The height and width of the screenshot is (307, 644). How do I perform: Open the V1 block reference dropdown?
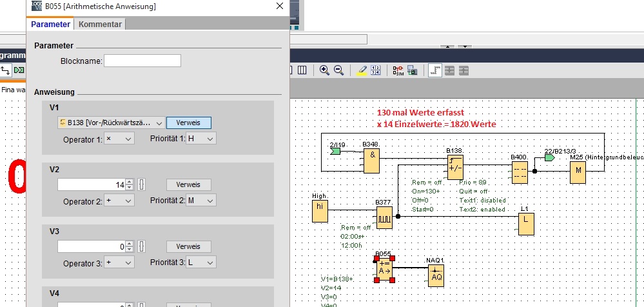pyautogui.click(x=110, y=123)
